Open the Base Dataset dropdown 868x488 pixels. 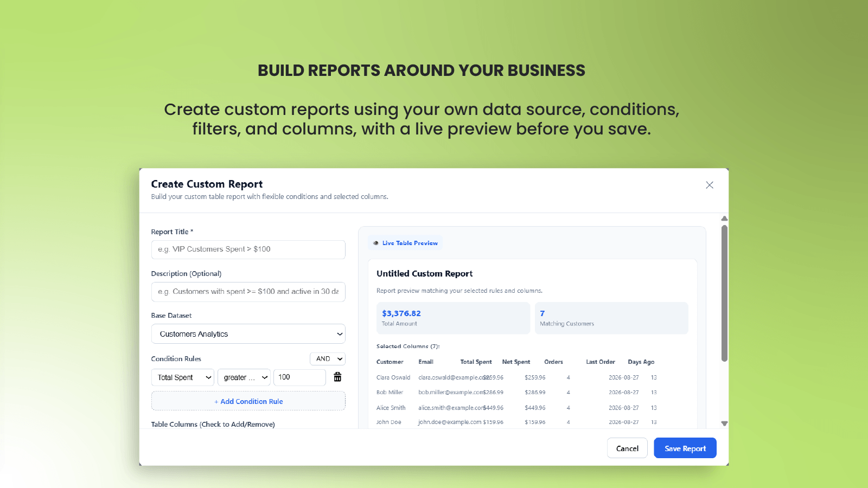[x=248, y=334]
